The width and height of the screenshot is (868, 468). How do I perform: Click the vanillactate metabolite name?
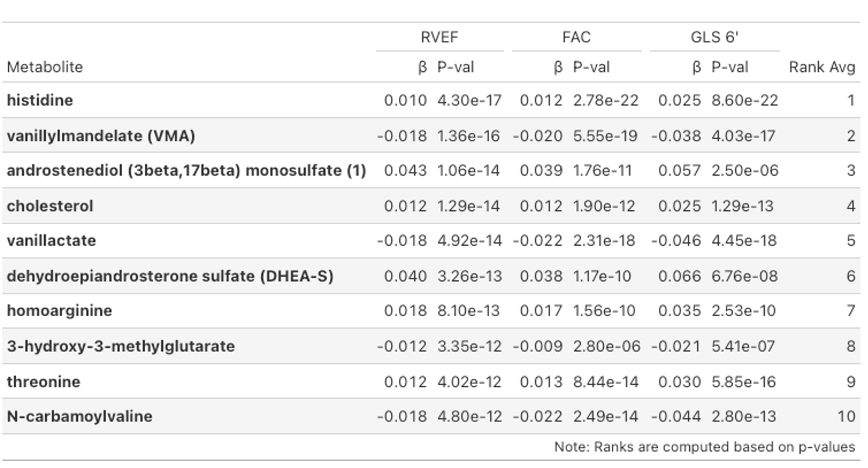(x=52, y=241)
